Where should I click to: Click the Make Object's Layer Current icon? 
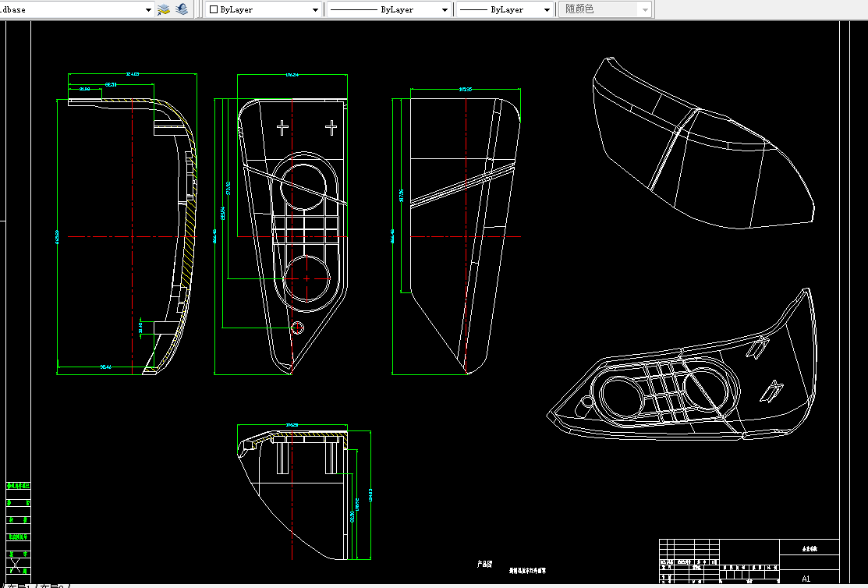(x=163, y=9)
